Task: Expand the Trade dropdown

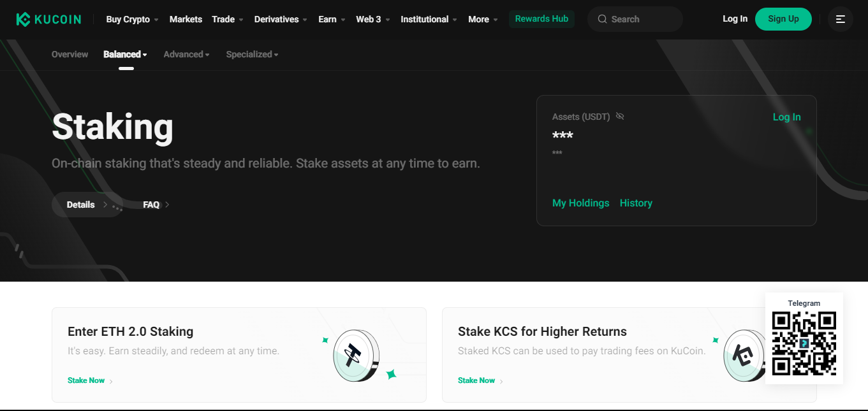Action: click(x=228, y=19)
